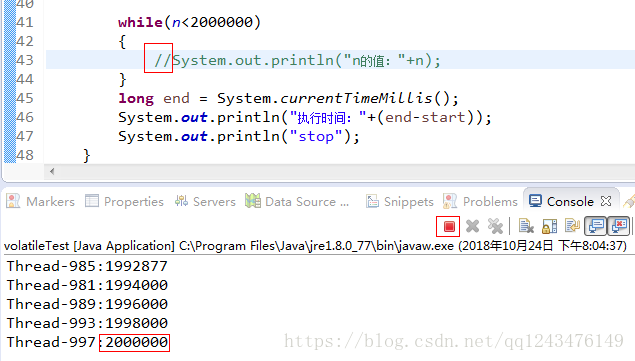Clear the console output
The image size is (635, 361).
pos(526,226)
